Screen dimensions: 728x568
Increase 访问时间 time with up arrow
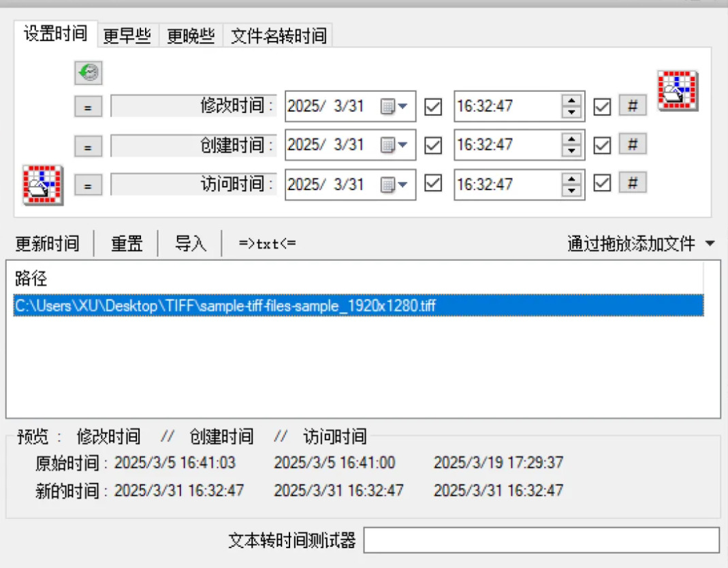pyautogui.click(x=571, y=178)
